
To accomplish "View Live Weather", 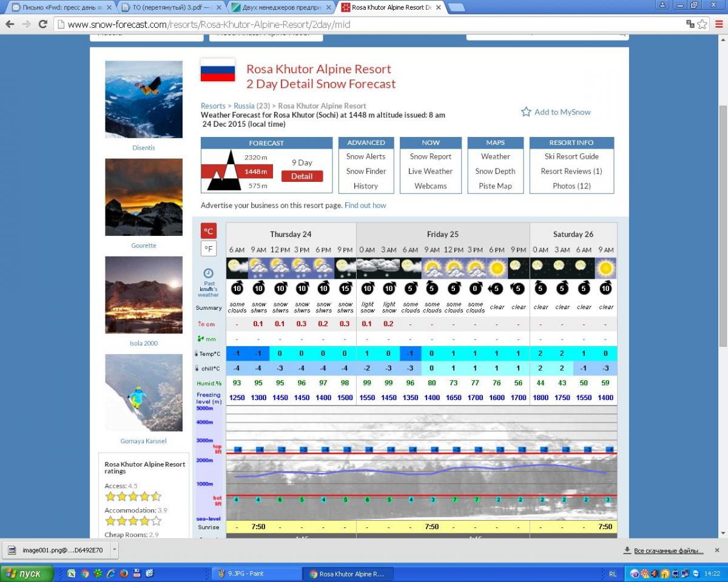I will (431, 171).
